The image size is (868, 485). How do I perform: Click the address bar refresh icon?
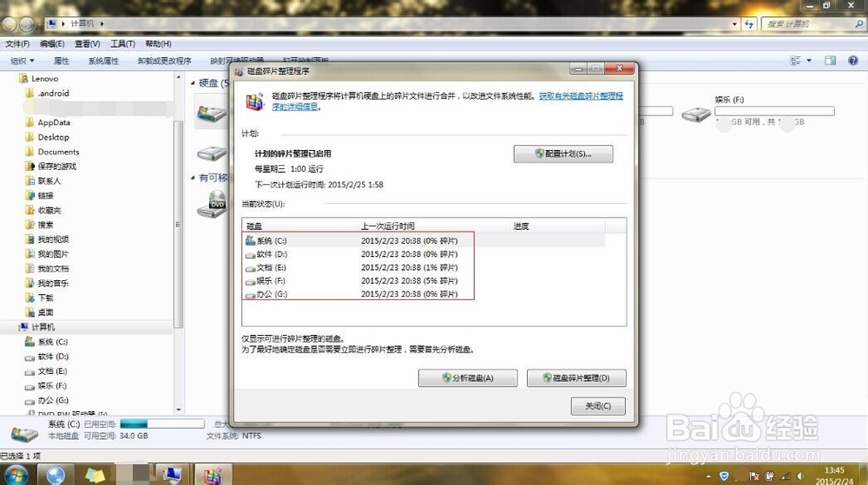(x=749, y=23)
